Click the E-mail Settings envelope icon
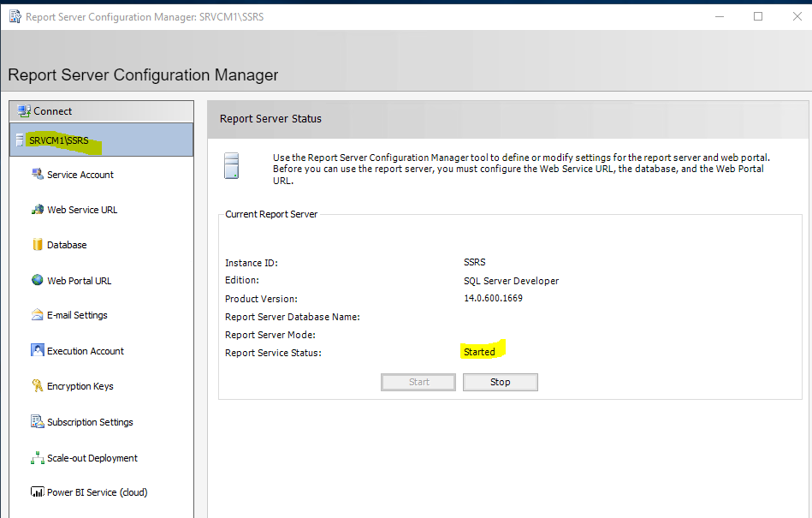Viewport: 812px width, 518px height. click(38, 315)
